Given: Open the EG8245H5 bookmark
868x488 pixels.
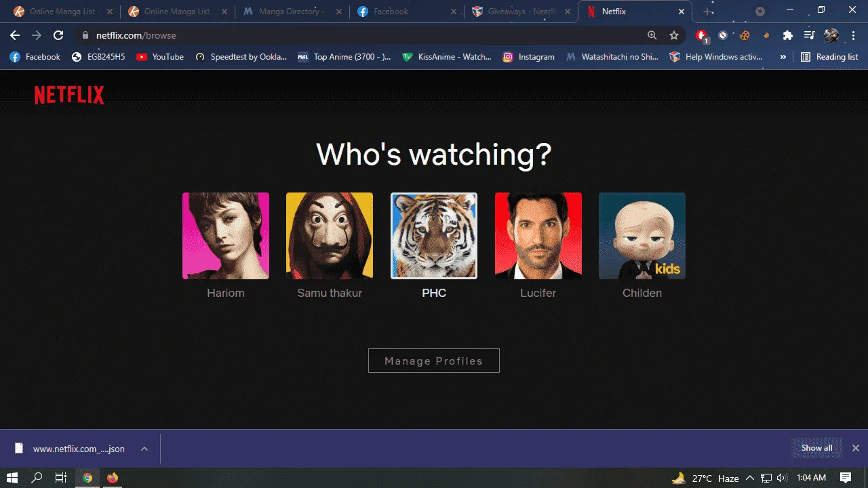Looking at the screenshot, I should point(98,57).
